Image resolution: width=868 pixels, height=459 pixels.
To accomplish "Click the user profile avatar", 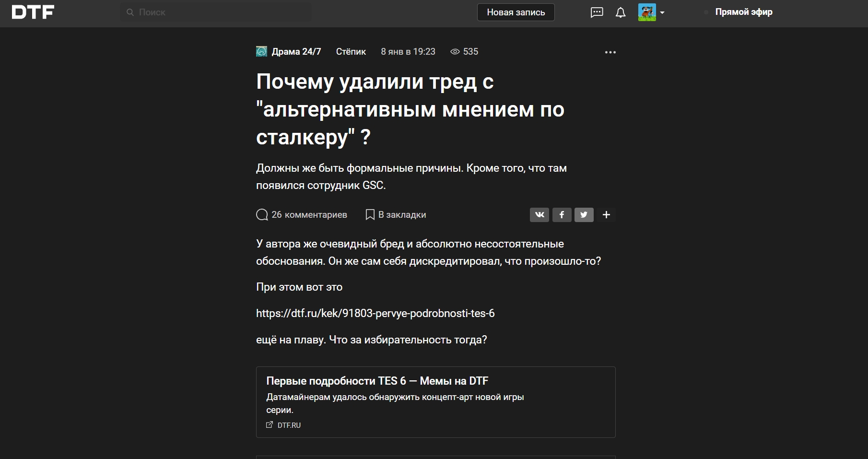I will tap(647, 12).
